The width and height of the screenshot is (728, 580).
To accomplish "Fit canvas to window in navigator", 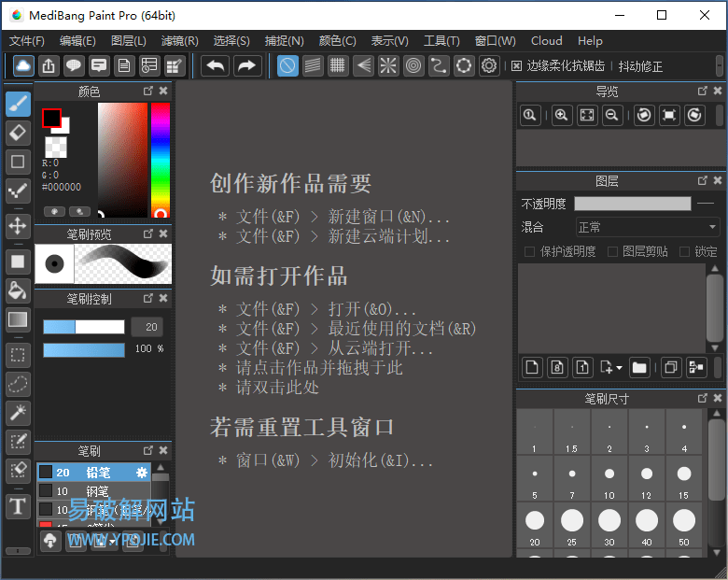I will pos(587,115).
